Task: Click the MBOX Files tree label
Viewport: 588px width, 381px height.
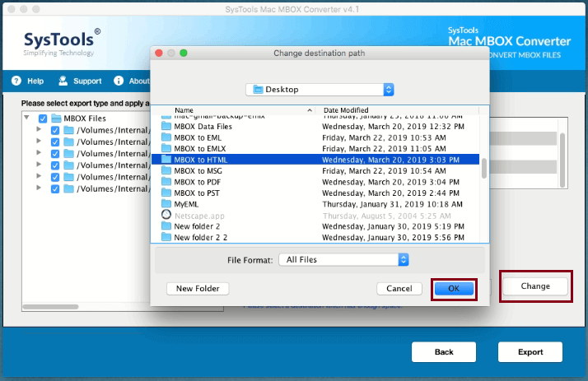Action: (85, 118)
